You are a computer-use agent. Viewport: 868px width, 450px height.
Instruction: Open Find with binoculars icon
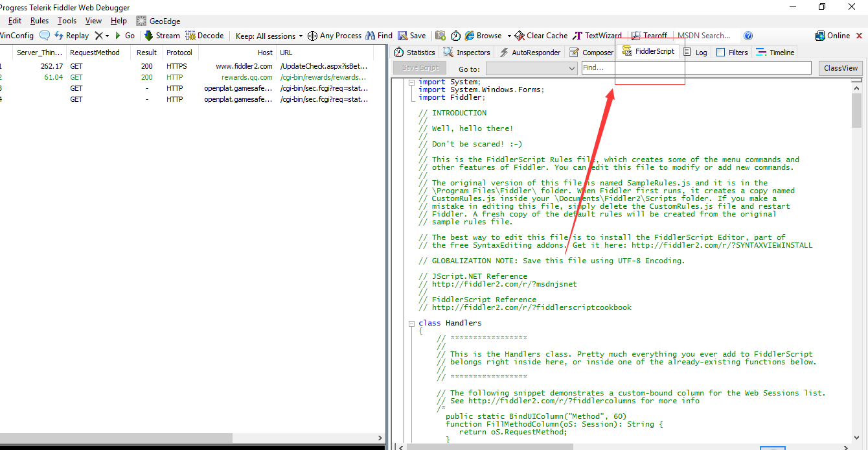point(380,36)
